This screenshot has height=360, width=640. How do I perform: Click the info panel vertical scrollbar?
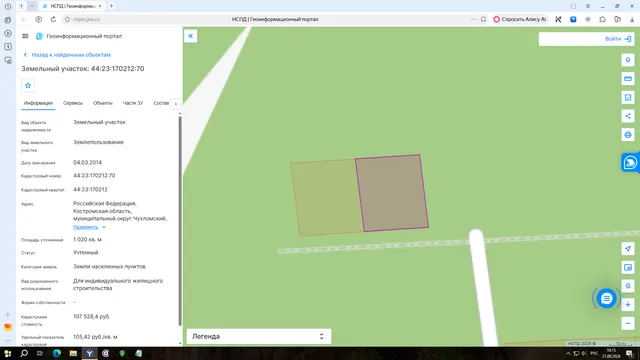click(180, 220)
